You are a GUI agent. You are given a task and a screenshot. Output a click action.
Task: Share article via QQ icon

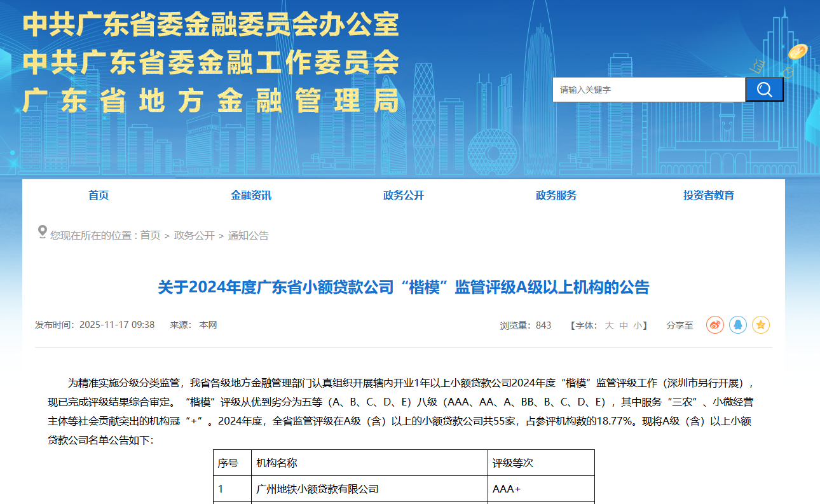click(738, 325)
